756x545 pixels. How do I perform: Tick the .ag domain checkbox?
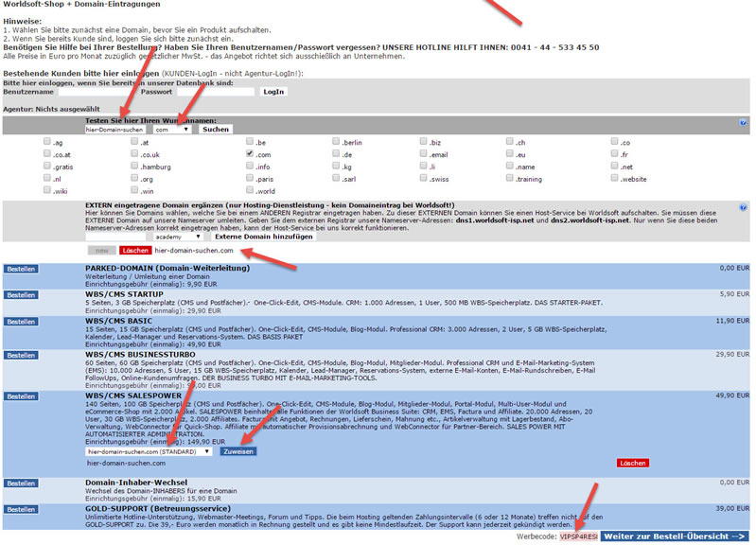pyautogui.click(x=46, y=141)
